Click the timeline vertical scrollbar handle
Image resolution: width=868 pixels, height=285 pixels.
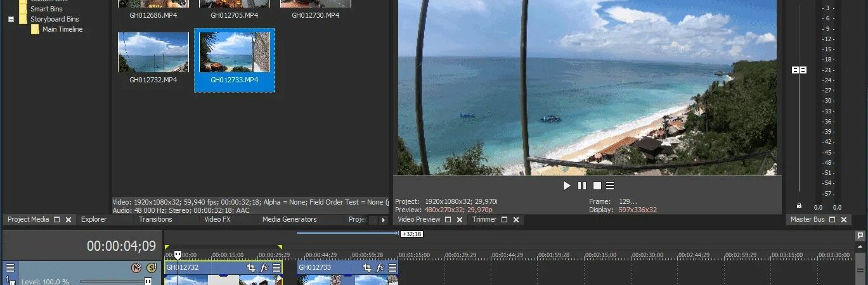[x=860, y=269]
